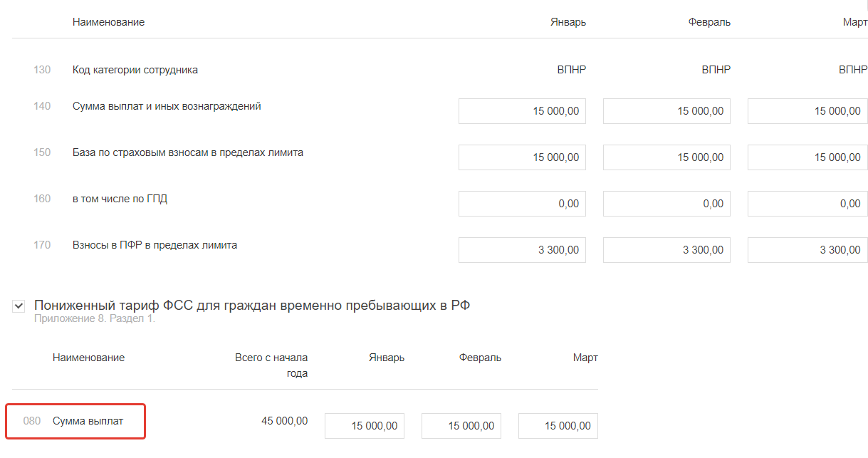Click March field in row 080
Image resolution: width=868 pixels, height=458 pixels.
pyautogui.click(x=558, y=426)
